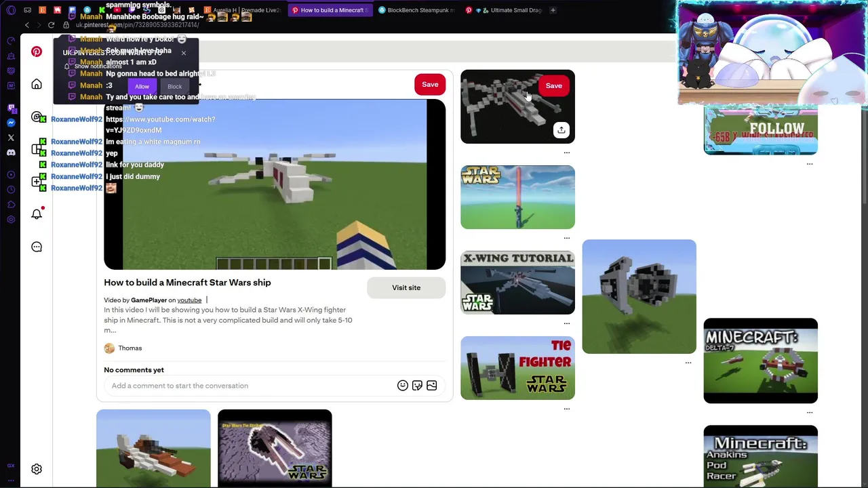This screenshot has height=488, width=868.
Task: Play the Minecraft X-wing video
Action: pos(275,184)
